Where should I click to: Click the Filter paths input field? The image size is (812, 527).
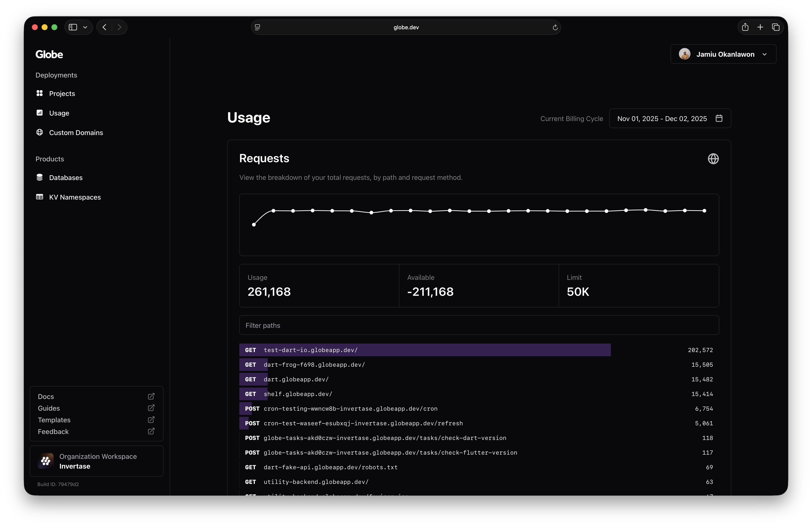[479, 325]
